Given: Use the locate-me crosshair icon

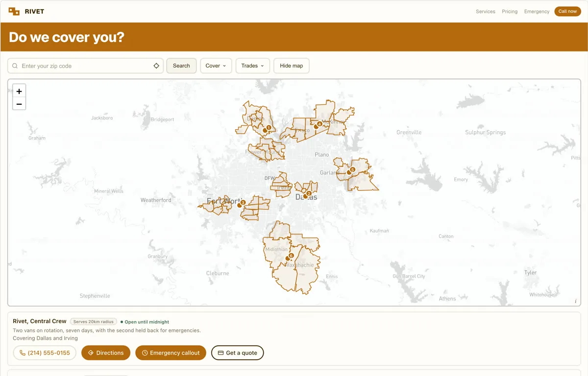Looking at the screenshot, I should [156, 66].
